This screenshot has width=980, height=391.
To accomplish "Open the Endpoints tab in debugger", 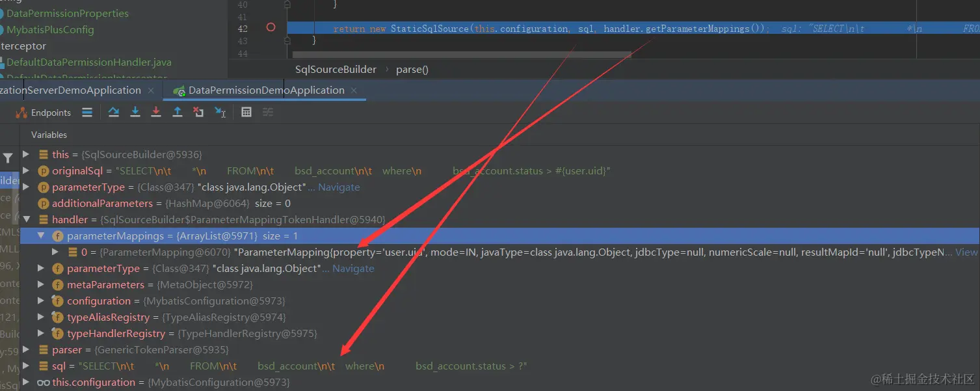I will click(44, 113).
